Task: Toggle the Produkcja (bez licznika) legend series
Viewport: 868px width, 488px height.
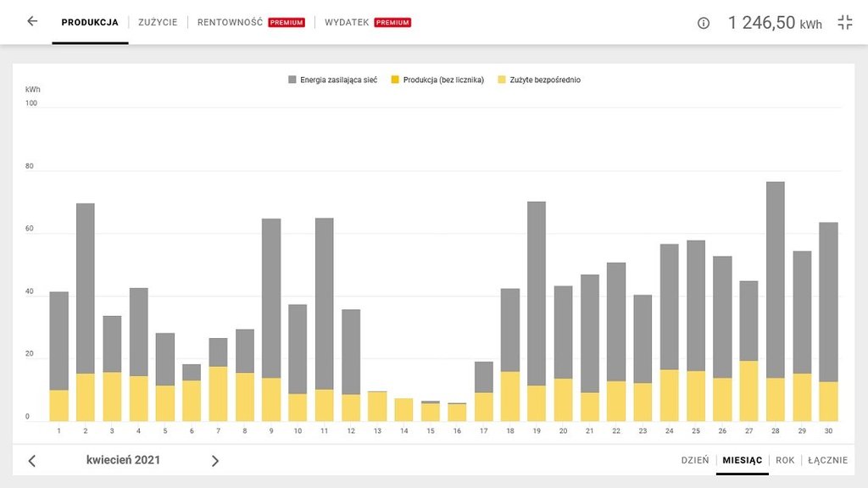Action: pos(437,80)
